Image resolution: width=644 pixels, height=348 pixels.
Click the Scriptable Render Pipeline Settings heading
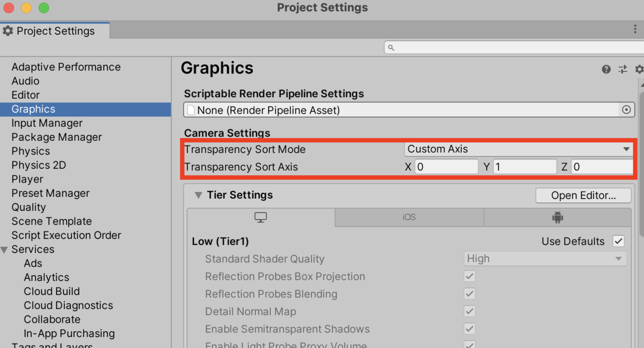point(274,93)
